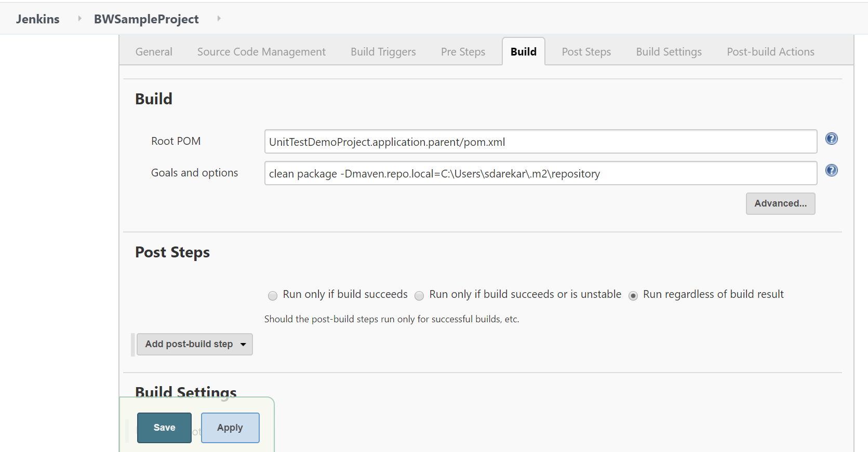Go to the Pre Steps tab
Screen dimensions: 868x452
[x=463, y=52]
